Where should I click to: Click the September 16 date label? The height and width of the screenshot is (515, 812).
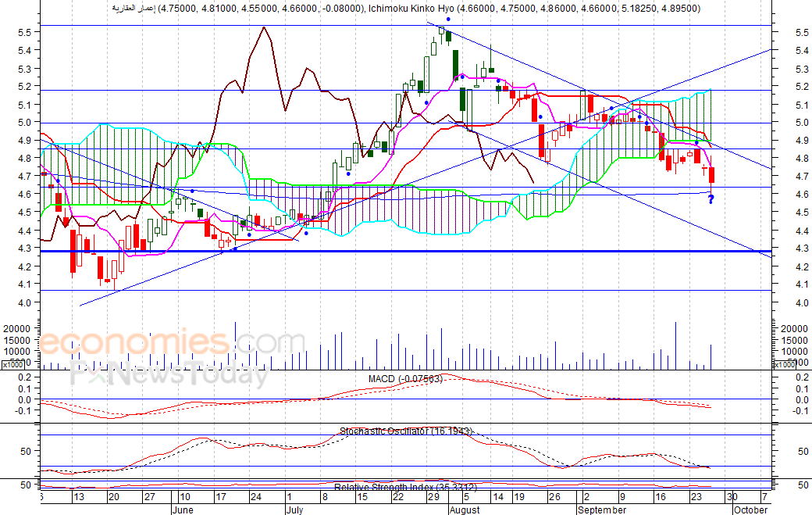click(661, 497)
